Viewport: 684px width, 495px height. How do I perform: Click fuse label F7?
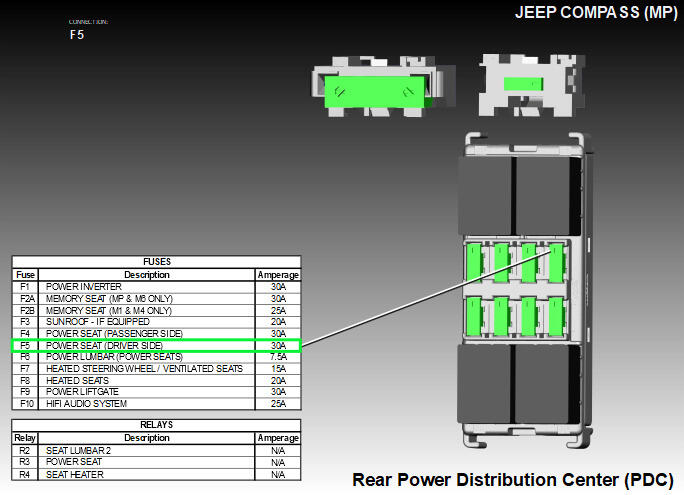(25, 369)
